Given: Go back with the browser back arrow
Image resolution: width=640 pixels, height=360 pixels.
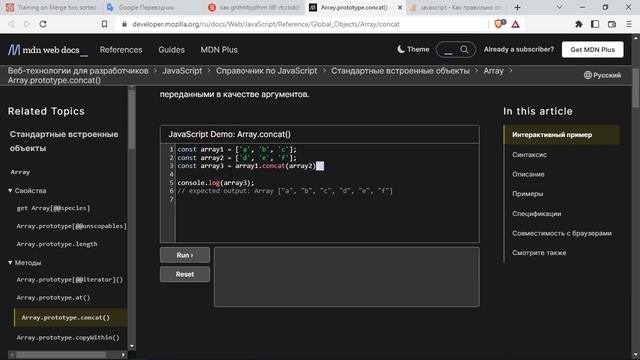Looking at the screenshot, I should pos(11,24).
